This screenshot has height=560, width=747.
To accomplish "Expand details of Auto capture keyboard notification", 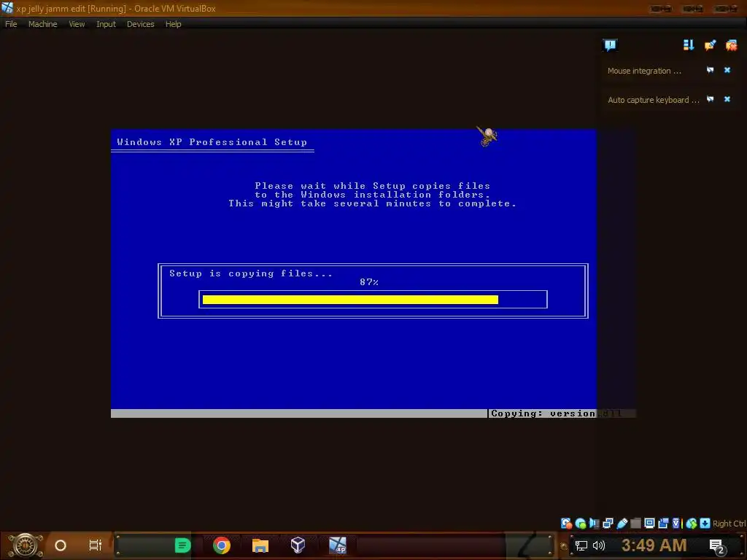I will pyautogui.click(x=710, y=99).
